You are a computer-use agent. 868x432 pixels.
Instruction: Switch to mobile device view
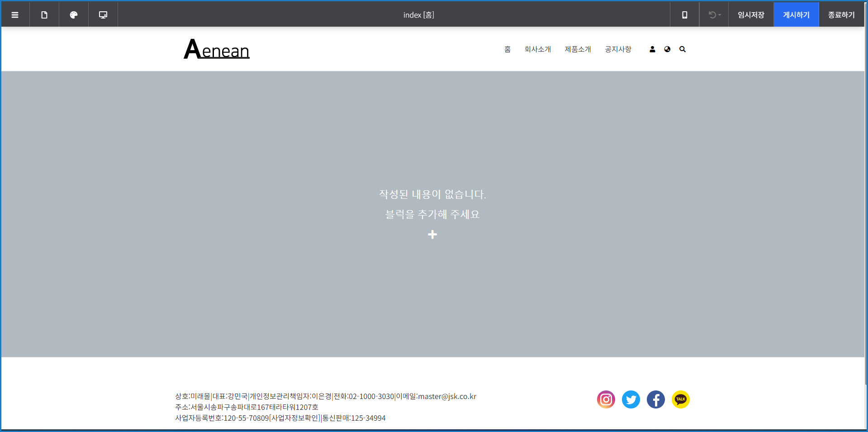[x=684, y=15]
